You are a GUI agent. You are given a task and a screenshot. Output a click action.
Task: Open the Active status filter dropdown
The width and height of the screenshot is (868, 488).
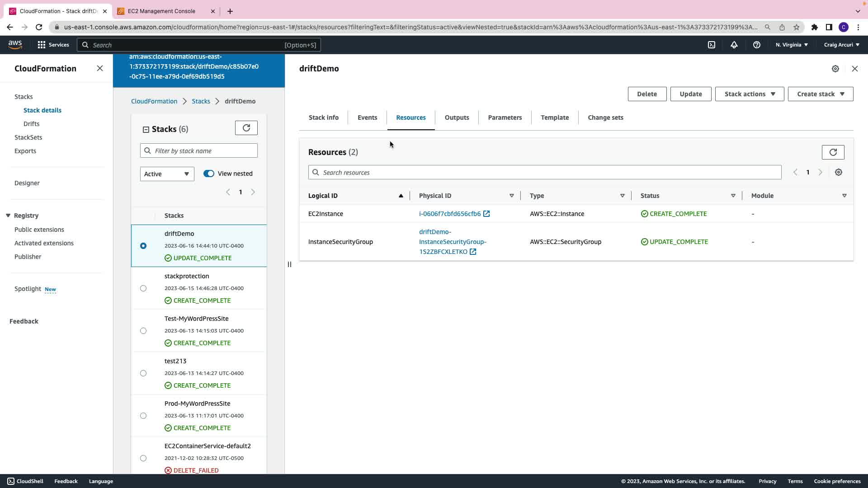coord(167,174)
